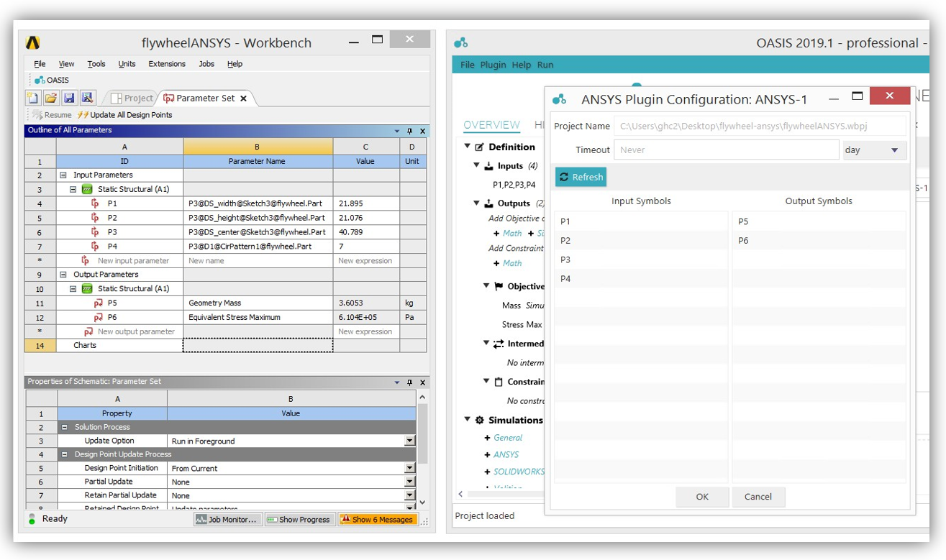946x560 pixels.
Task: Close the Properties of Schematic panel
Action: (x=422, y=382)
